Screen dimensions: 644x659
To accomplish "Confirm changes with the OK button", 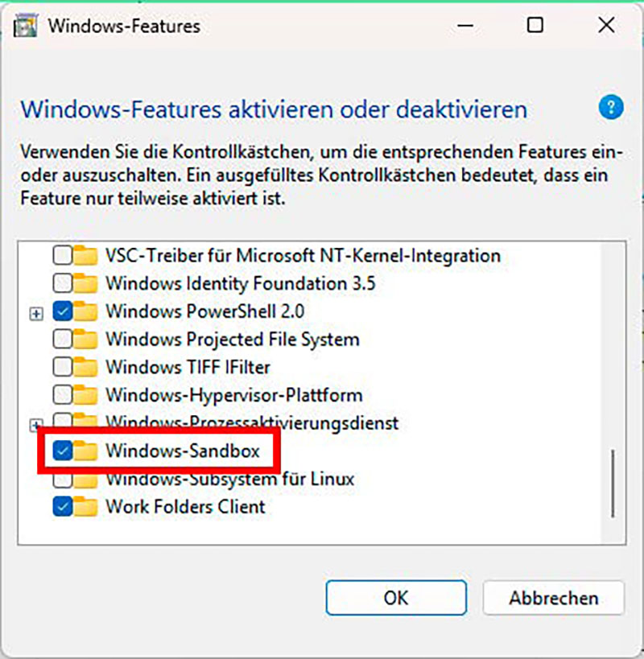I will 396,597.
